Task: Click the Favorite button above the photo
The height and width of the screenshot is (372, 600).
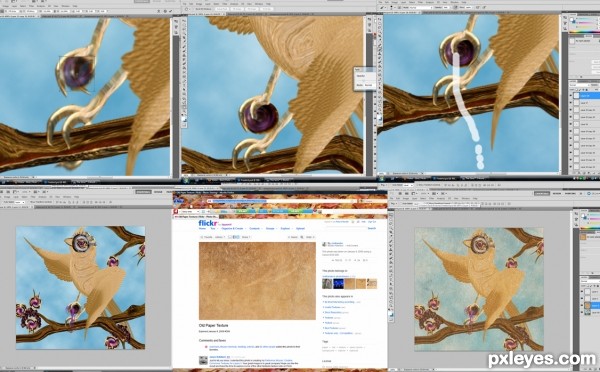Action: point(207,237)
